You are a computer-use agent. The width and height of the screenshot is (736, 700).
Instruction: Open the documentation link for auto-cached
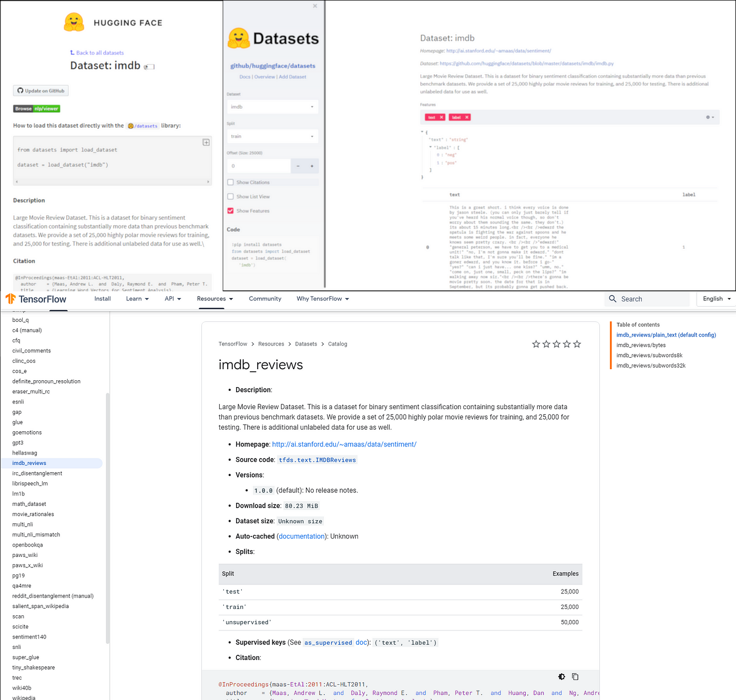pos(302,536)
